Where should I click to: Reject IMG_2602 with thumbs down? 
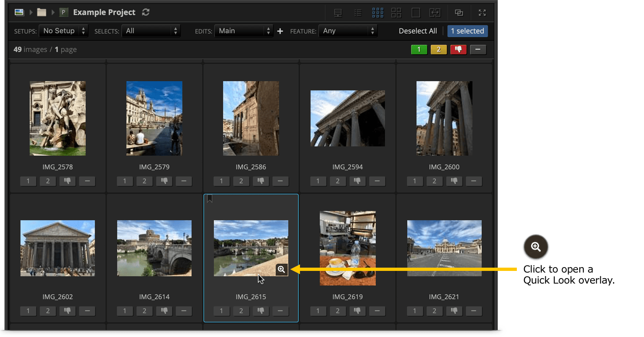coord(68,311)
